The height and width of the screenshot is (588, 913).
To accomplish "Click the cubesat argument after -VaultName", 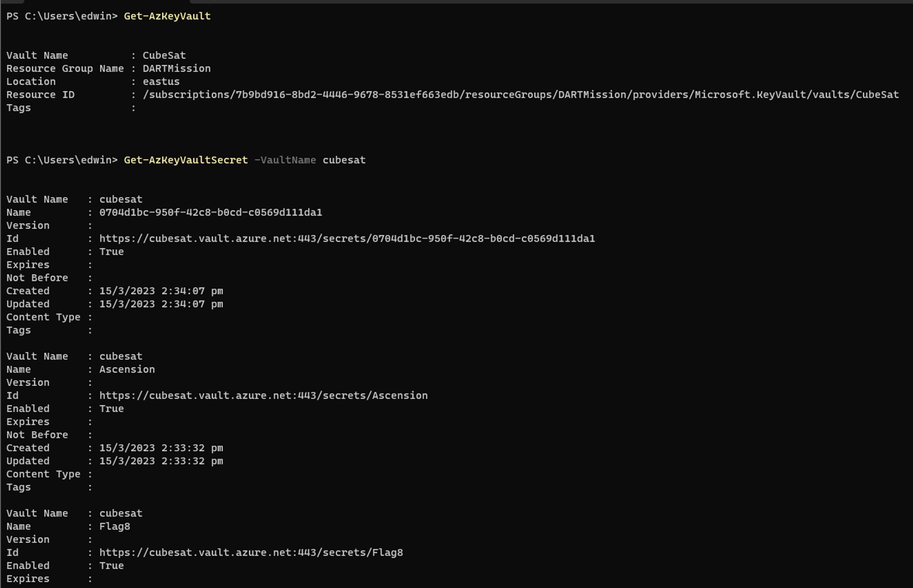I will point(344,160).
